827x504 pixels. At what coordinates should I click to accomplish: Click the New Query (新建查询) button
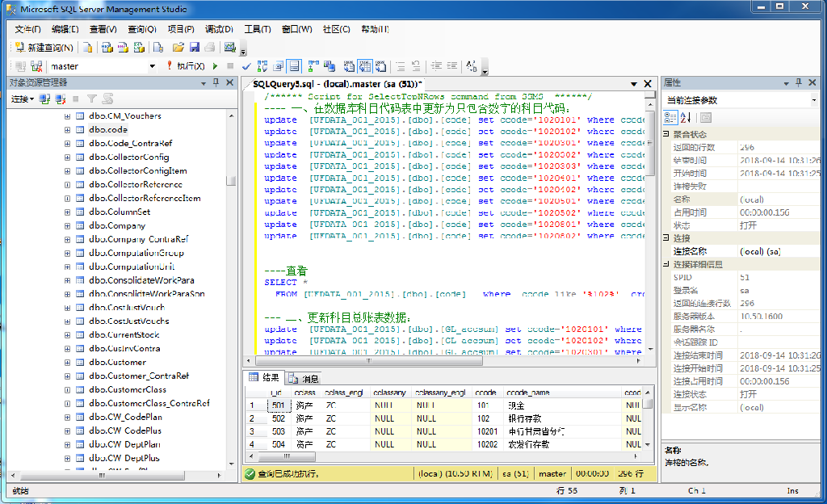point(44,48)
